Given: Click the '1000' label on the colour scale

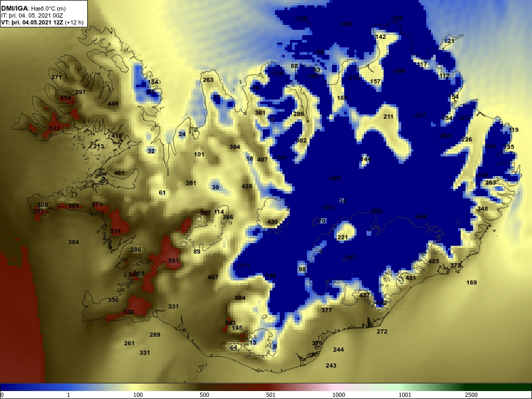Looking at the screenshot, I should click(338, 395).
